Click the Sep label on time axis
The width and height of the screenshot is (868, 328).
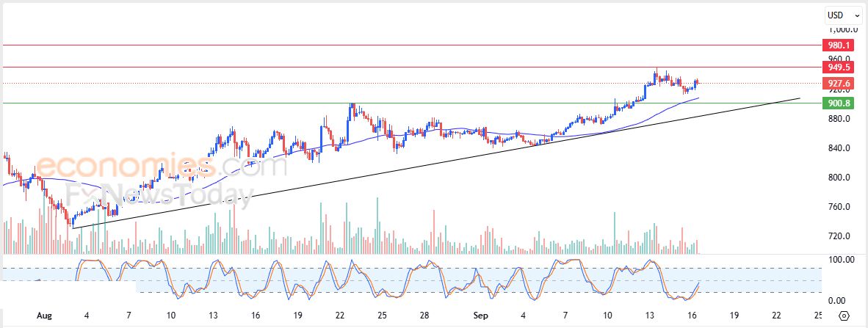pos(480,316)
